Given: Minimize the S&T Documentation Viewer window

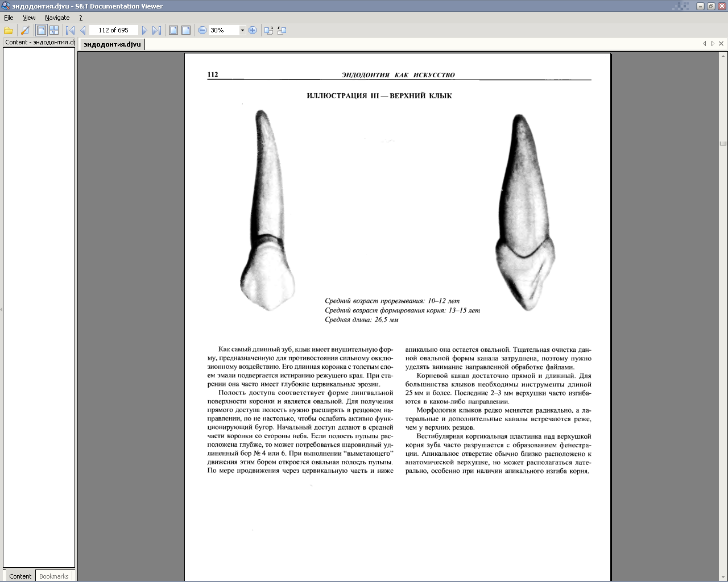Looking at the screenshot, I should click(701, 6).
